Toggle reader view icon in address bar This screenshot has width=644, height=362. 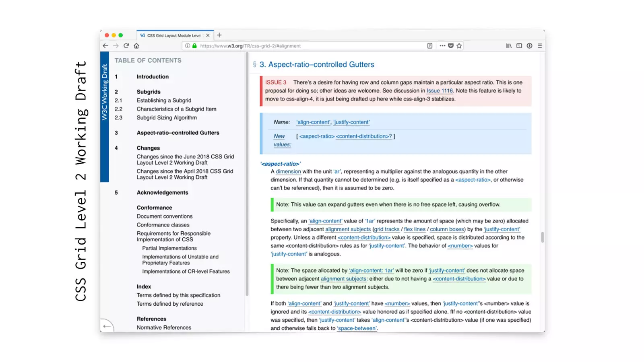coord(430,46)
